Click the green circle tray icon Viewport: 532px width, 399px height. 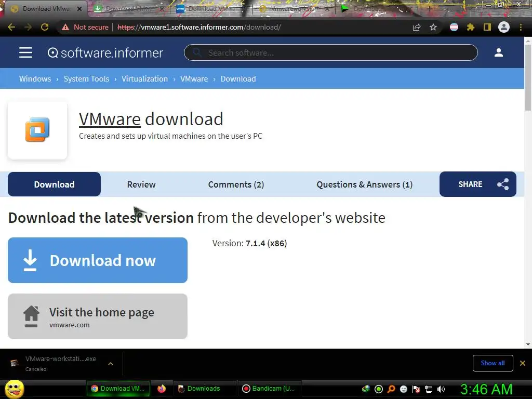tap(379, 389)
